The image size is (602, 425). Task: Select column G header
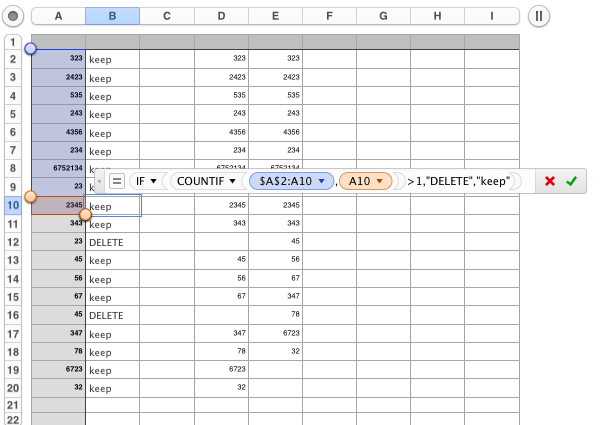[x=383, y=16]
